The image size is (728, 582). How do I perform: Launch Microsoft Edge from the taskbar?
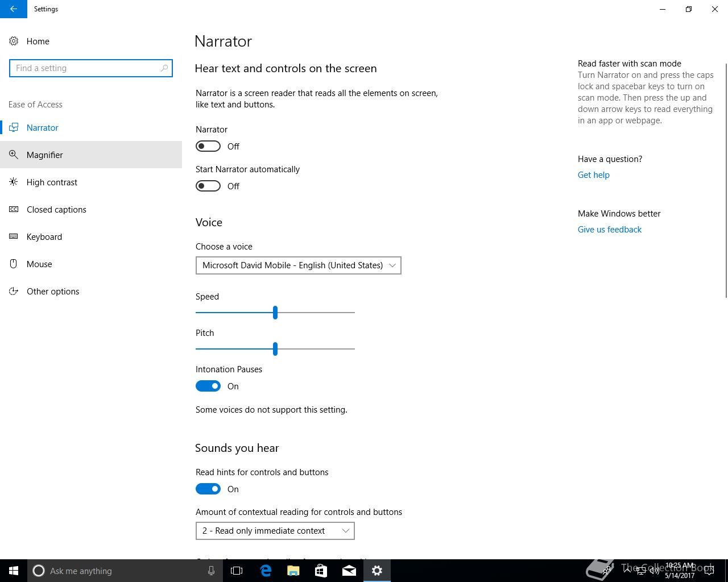tap(266, 571)
